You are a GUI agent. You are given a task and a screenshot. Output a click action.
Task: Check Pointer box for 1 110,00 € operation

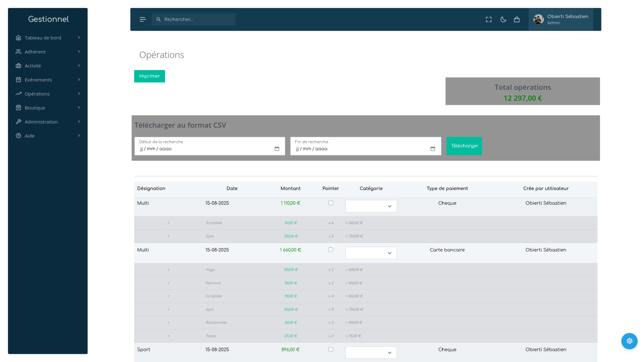[x=331, y=203]
